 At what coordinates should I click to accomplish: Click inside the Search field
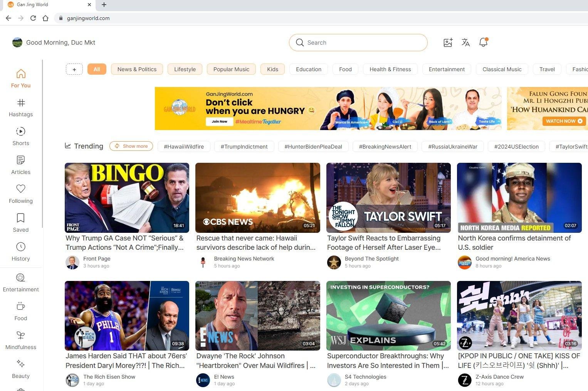358,42
